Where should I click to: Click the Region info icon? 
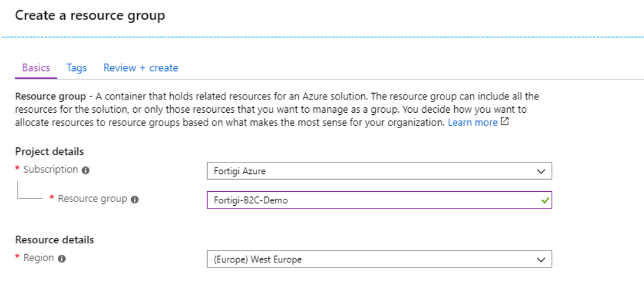pos(62,259)
